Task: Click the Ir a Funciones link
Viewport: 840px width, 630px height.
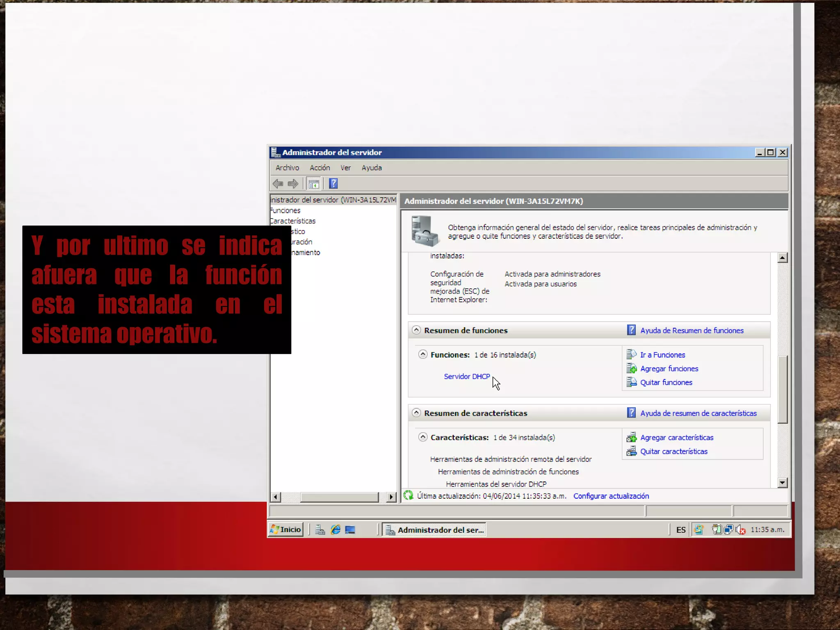Action: (x=662, y=355)
